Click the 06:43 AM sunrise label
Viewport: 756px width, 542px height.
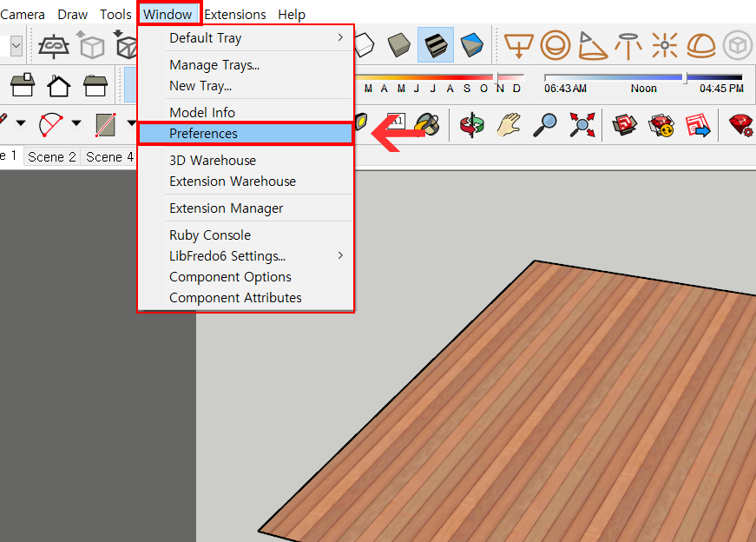pos(566,89)
